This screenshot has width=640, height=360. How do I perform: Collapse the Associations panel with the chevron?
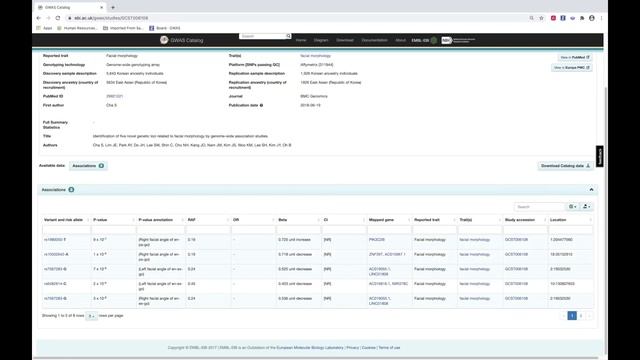click(x=591, y=190)
